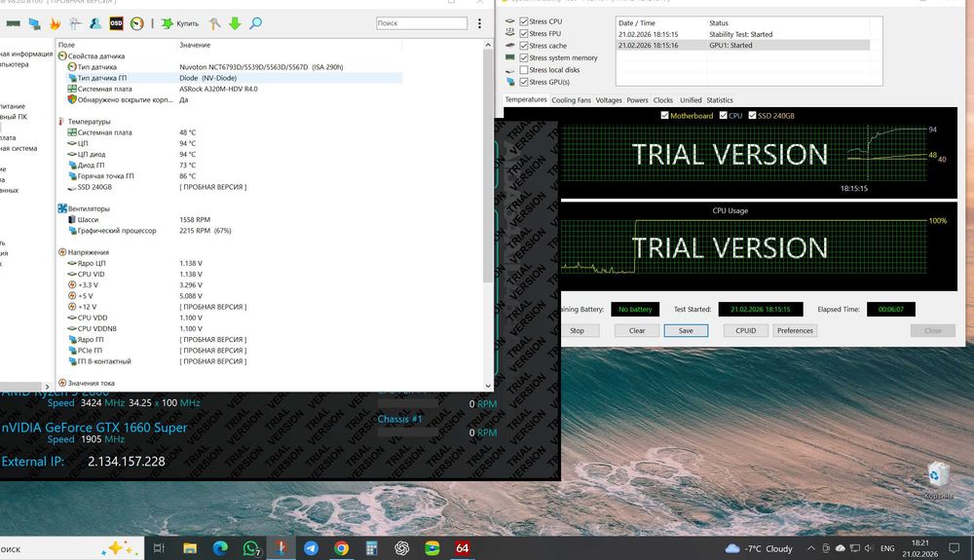The image size is (974, 560).
Task: Click the sensor gauge toolbar icon
Action: click(x=137, y=22)
